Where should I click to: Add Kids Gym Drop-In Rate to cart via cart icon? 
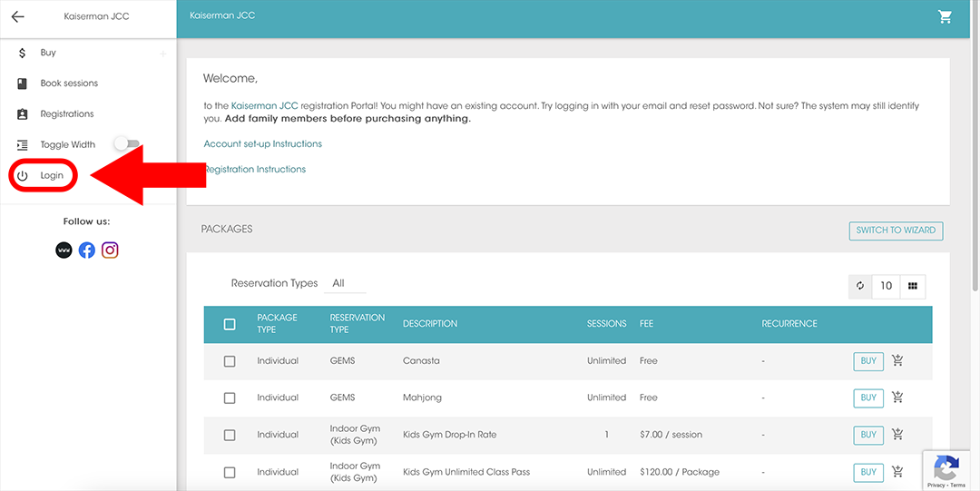(x=897, y=435)
